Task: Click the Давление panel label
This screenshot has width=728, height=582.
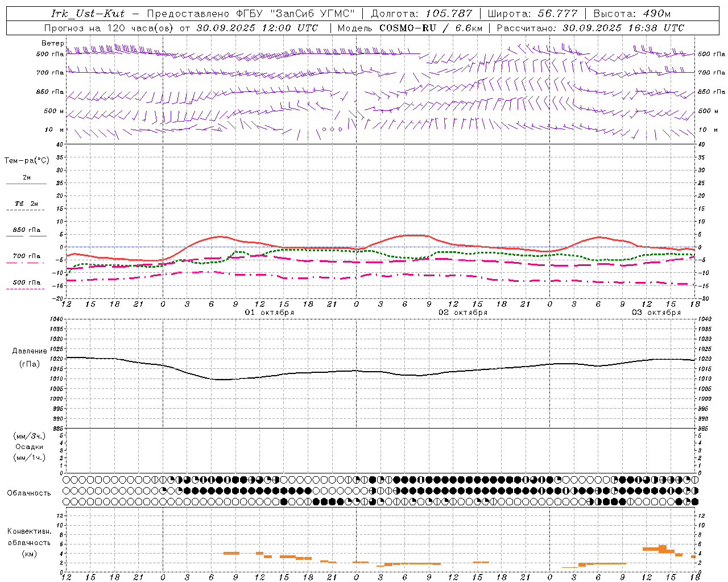Action: click(30, 351)
